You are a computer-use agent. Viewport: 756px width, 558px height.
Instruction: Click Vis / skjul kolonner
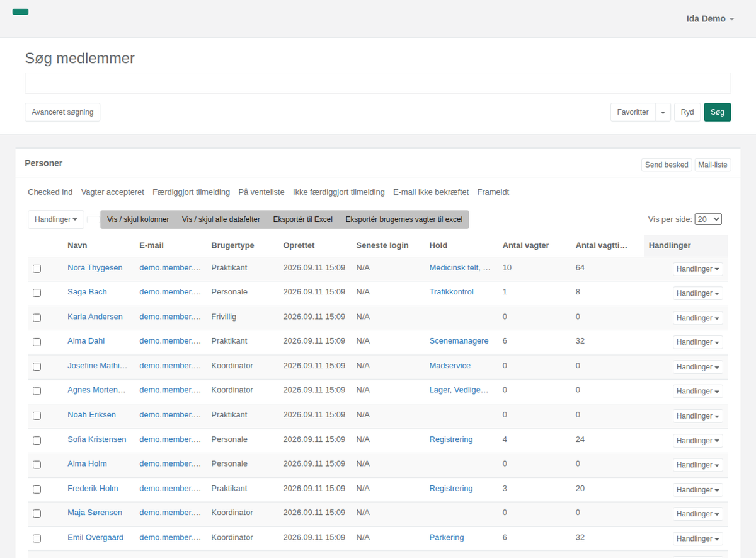[138, 219]
